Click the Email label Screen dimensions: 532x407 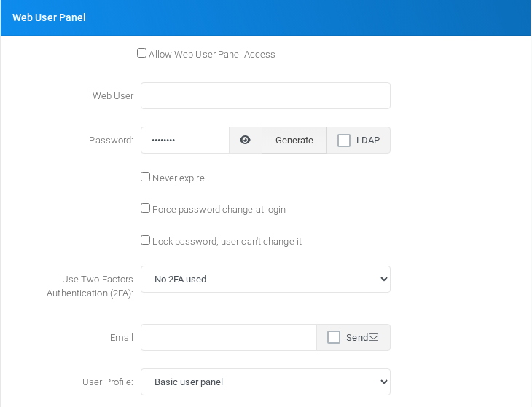pos(122,338)
